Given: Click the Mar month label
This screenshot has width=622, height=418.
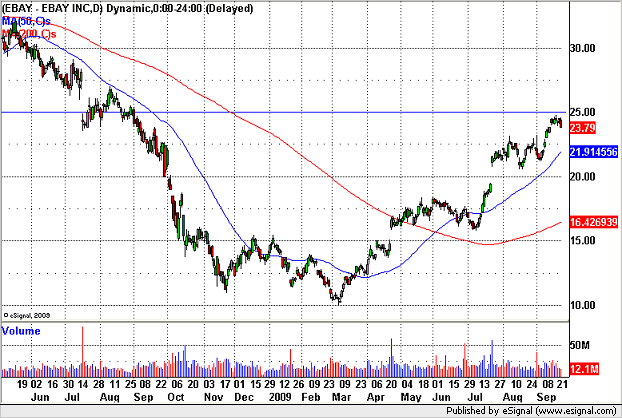Looking at the screenshot, I should 341,397.
